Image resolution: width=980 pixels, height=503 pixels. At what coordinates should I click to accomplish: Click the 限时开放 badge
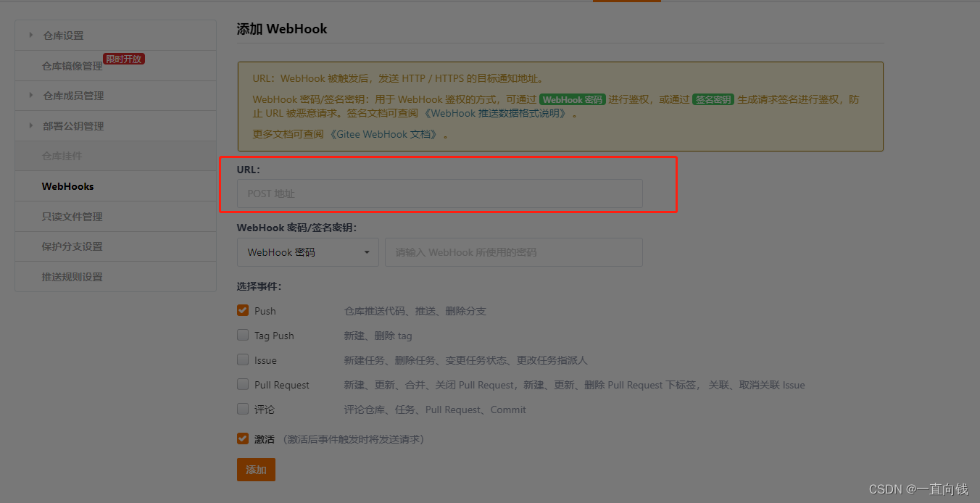(124, 59)
